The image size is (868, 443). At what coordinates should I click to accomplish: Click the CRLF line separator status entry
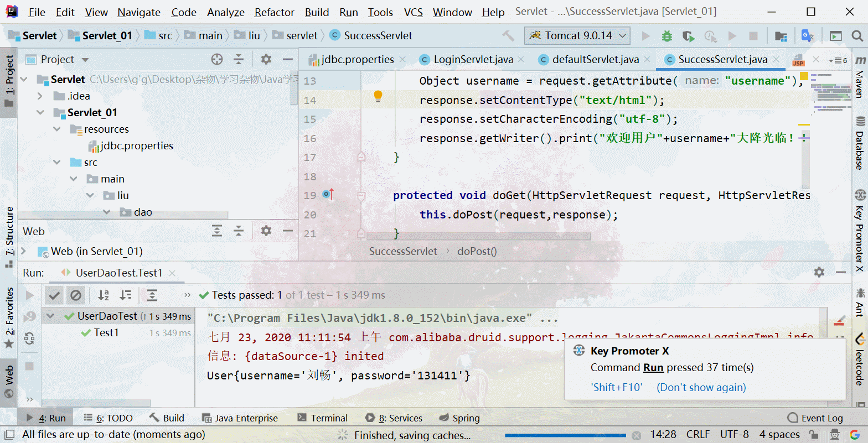point(697,435)
